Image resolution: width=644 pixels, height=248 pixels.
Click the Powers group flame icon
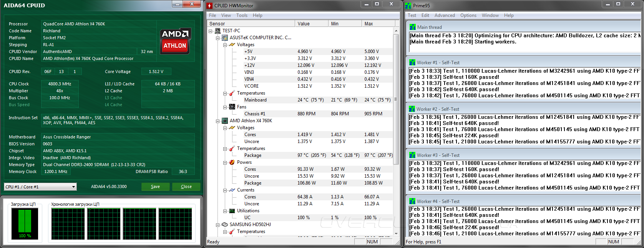(x=232, y=162)
